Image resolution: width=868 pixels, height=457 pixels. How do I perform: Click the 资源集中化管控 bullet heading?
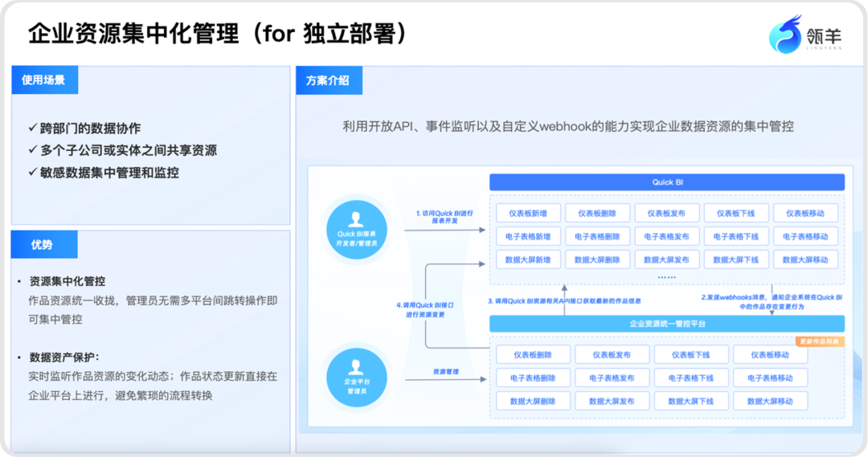point(67,281)
